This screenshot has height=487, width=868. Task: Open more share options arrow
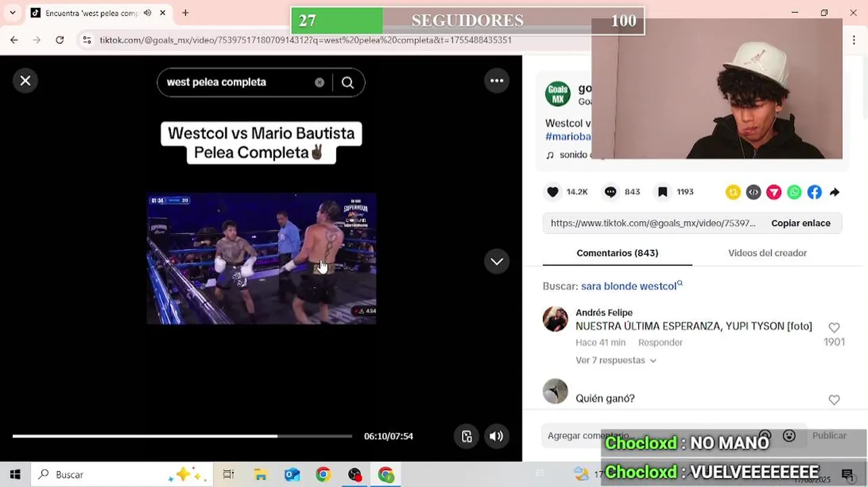tap(834, 193)
